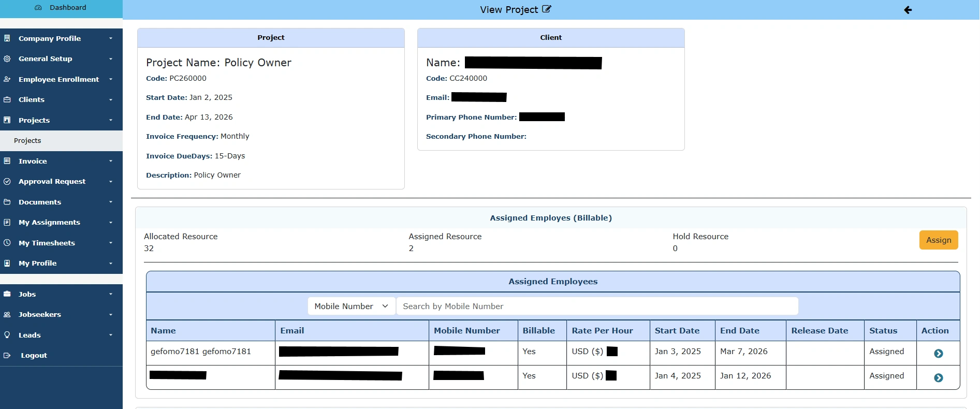This screenshot has width=980, height=409.
Task: Open action arrow for gefomo7181 row
Action: click(x=938, y=354)
